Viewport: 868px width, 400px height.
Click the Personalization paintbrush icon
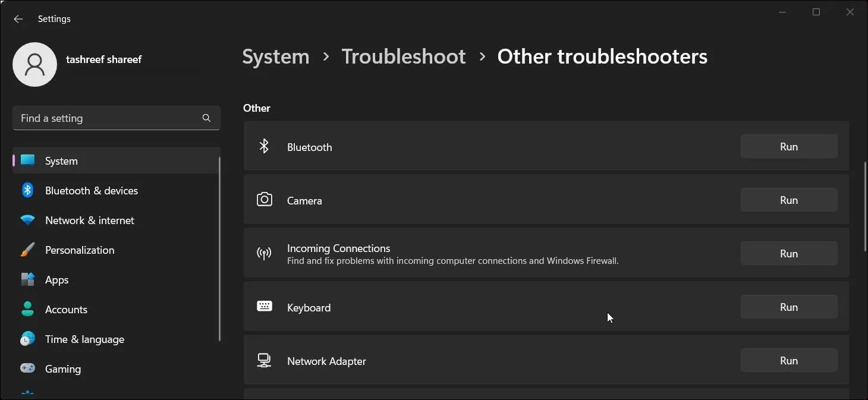[x=27, y=250]
